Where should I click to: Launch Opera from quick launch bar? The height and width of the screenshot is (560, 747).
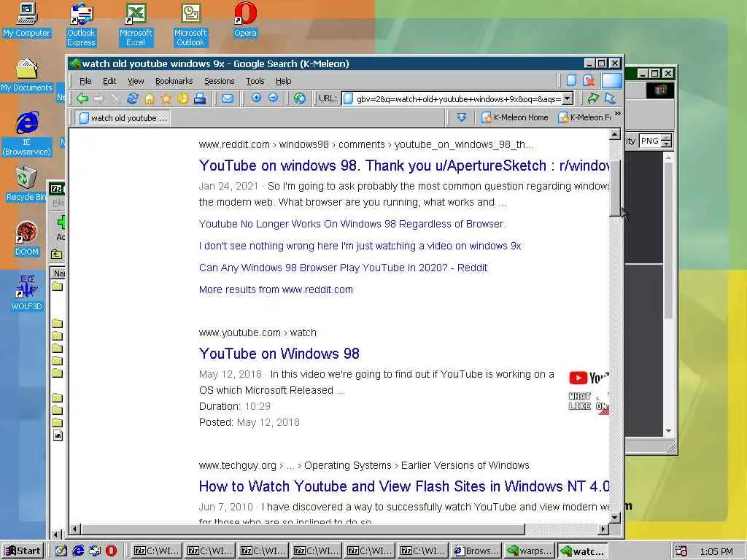point(111,551)
